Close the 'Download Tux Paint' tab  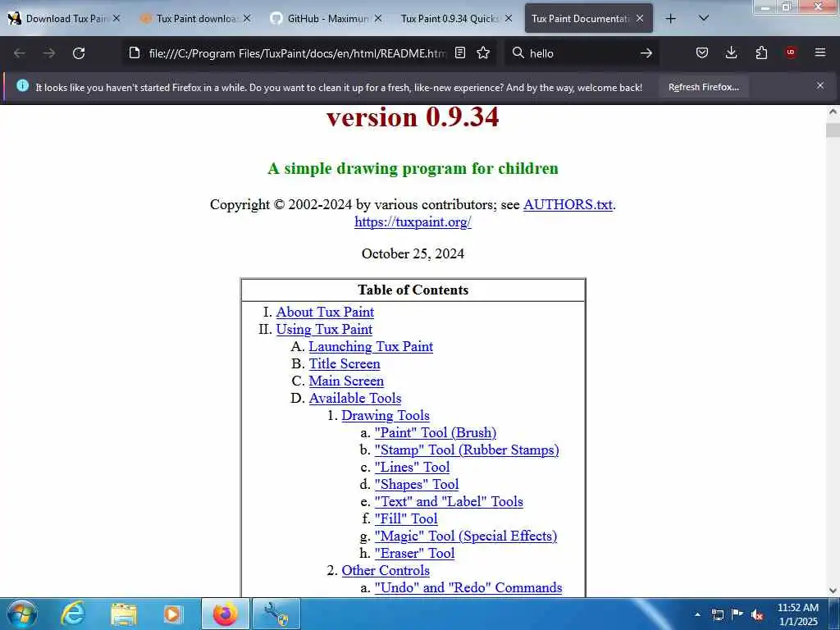tap(116, 18)
